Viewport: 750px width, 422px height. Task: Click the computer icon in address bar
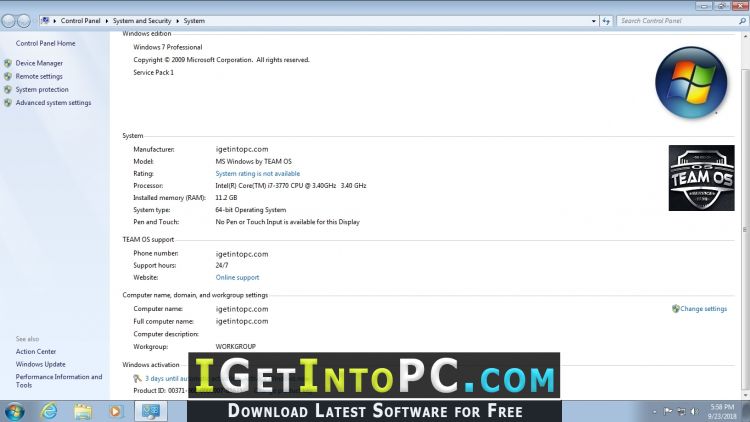[45, 21]
